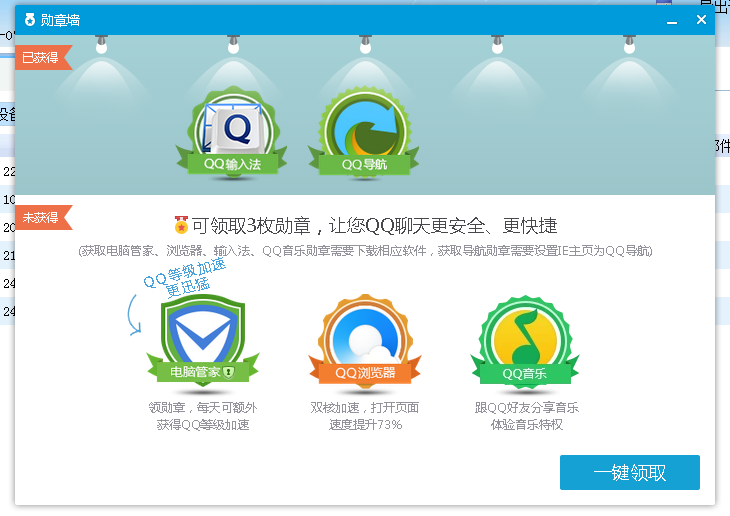730x516 pixels.
Task: Click the 已获得 section tag
Action: click(40, 57)
